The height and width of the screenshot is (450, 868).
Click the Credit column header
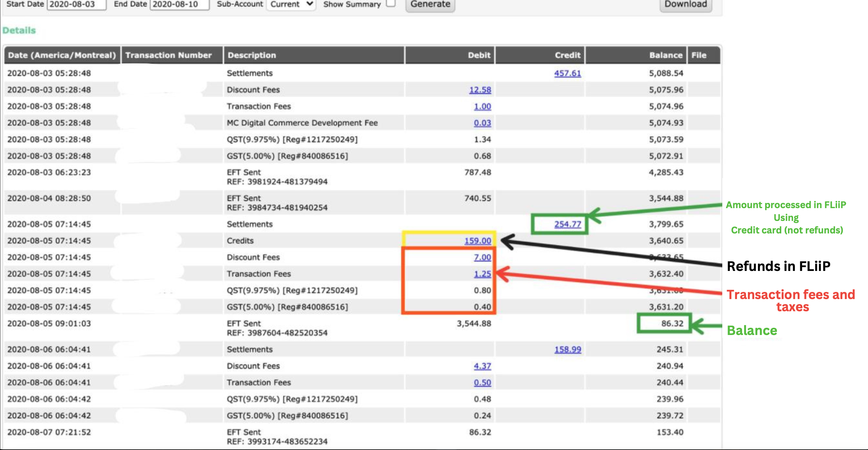539,55
